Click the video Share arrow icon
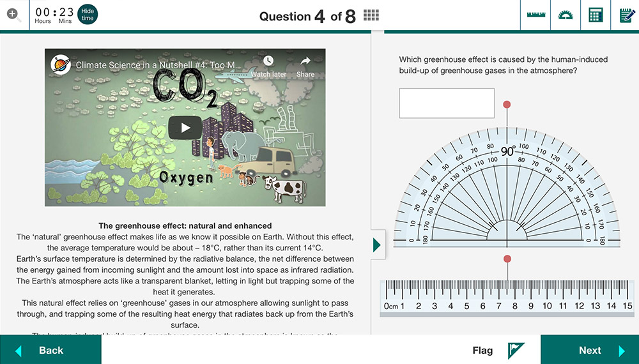Viewport: 639px width, 364px height. click(305, 61)
